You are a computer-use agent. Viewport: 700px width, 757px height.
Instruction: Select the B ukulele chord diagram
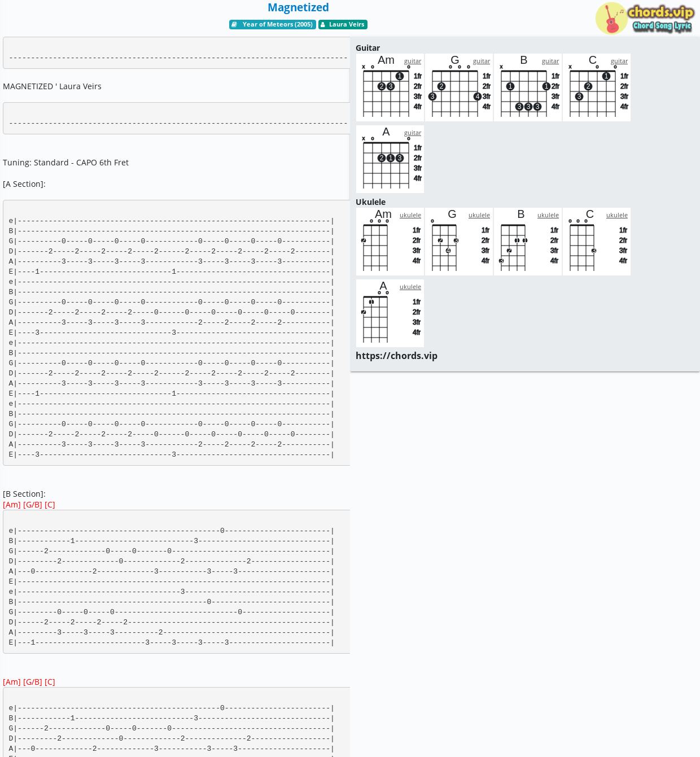[x=528, y=242]
